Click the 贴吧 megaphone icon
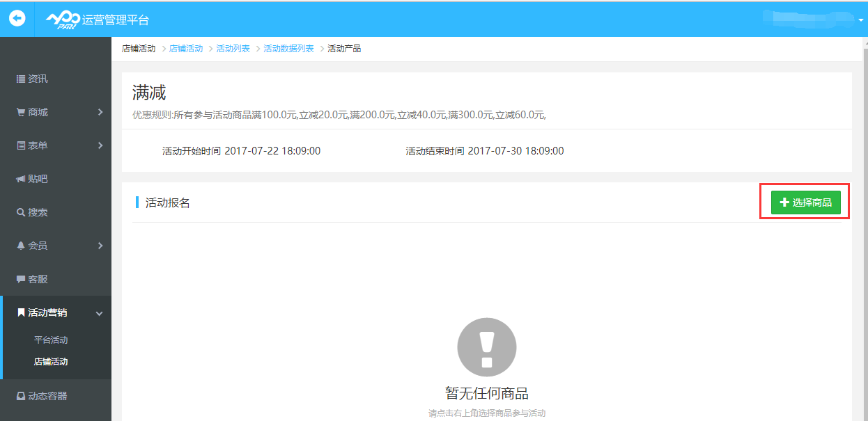Image resolution: width=868 pixels, height=421 pixels. (x=21, y=178)
